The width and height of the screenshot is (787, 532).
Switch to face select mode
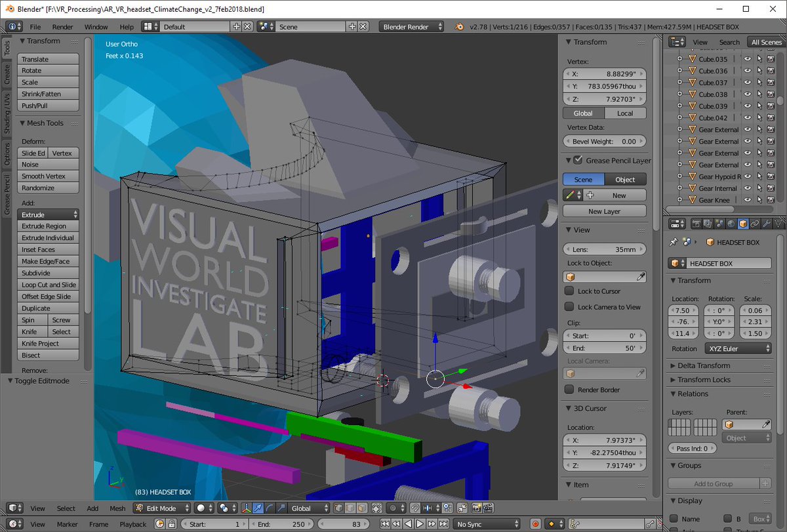(x=361, y=508)
